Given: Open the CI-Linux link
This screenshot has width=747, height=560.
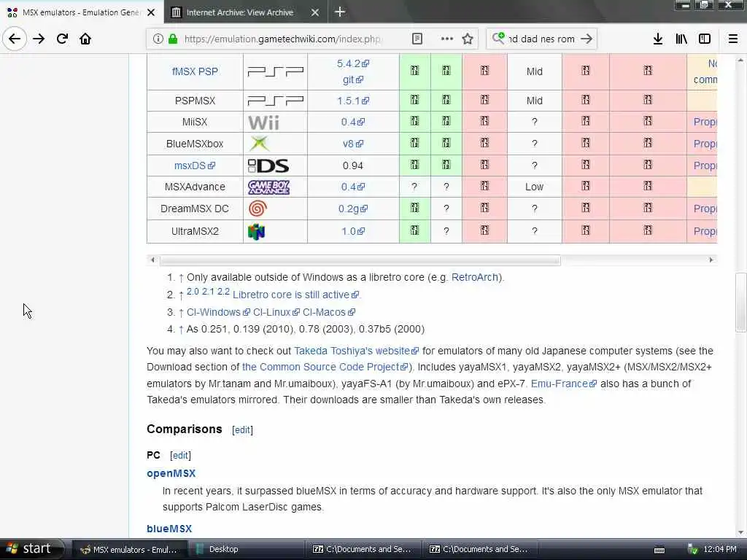Looking at the screenshot, I should pyautogui.click(x=276, y=312).
